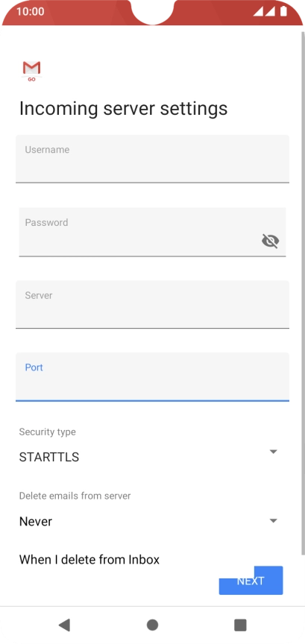Image resolution: width=305 pixels, height=644 pixels.
Task: Open recent apps square icon
Action: 240,625
